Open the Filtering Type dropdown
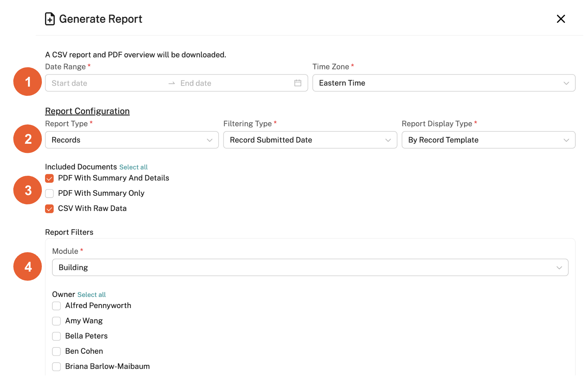Viewport: 588px width, 382px height. (310, 140)
